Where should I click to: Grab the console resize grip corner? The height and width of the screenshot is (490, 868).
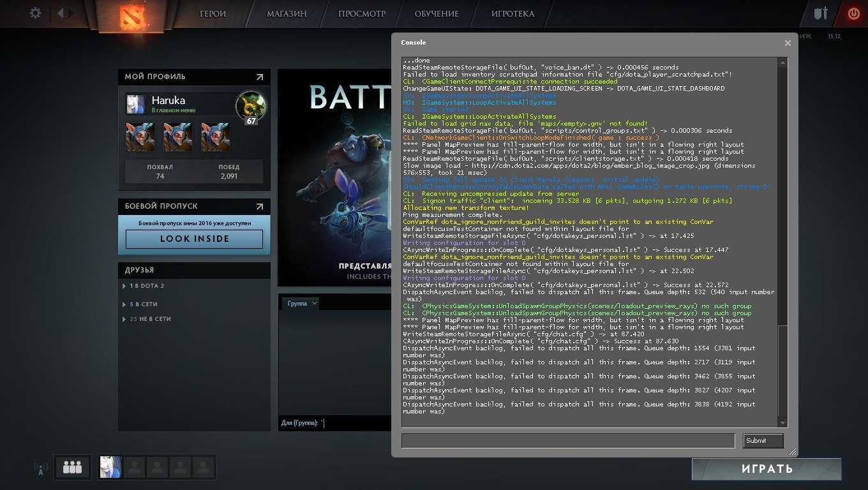pos(792,451)
